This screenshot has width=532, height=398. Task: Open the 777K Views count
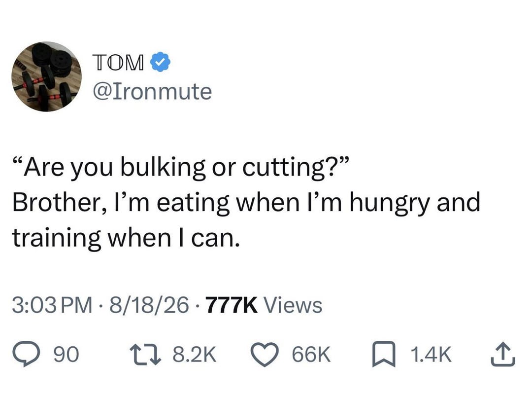click(x=264, y=305)
